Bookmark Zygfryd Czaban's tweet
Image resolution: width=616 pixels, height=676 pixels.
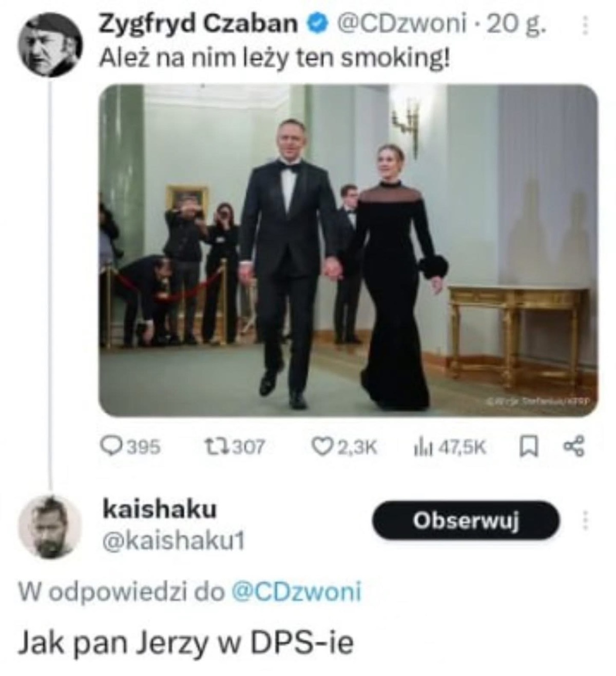coord(527,448)
